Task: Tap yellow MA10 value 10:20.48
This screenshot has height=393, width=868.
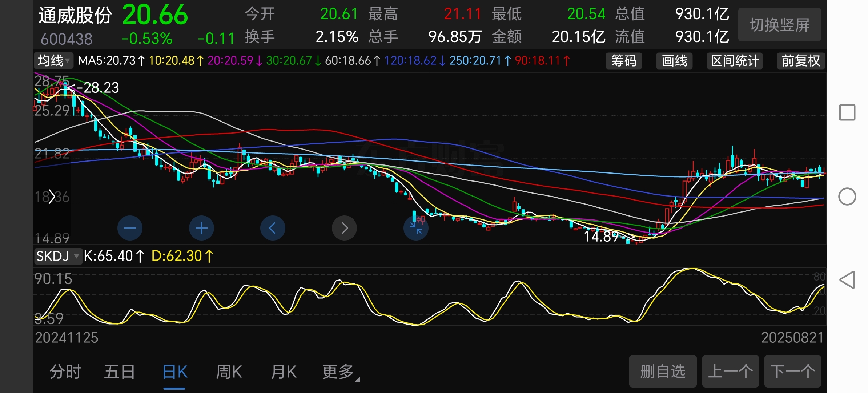Action: [x=176, y=60]
